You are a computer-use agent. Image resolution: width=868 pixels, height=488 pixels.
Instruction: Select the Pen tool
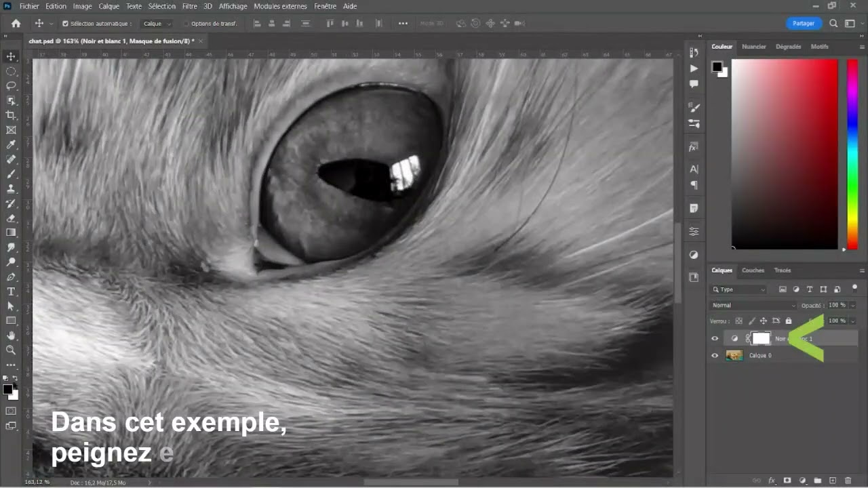click(11, 277)
